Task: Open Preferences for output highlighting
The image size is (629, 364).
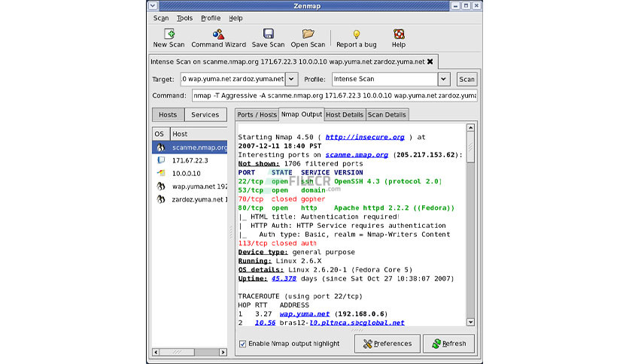Action: (387, 344)
